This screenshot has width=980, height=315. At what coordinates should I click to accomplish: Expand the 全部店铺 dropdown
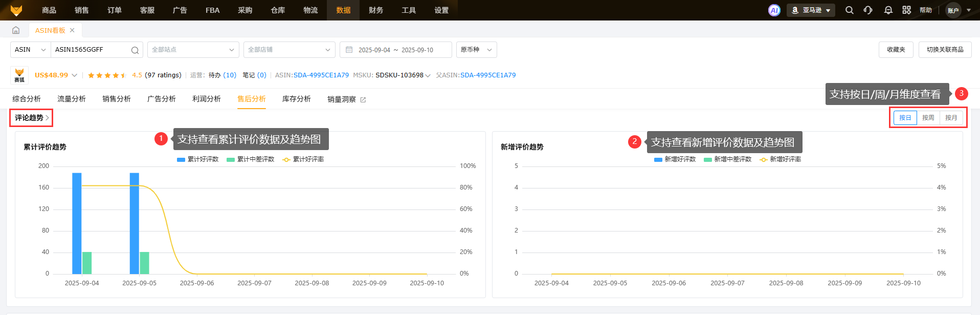289,50
